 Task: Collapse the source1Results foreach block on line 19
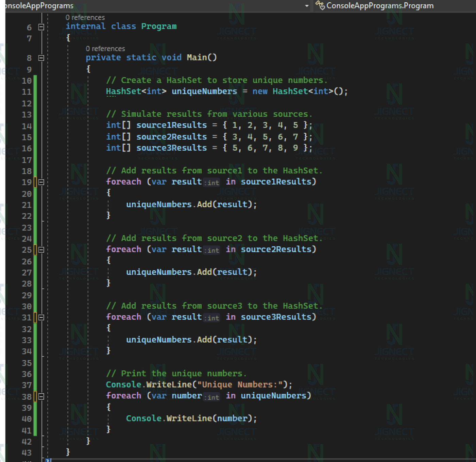pos(41,182)
